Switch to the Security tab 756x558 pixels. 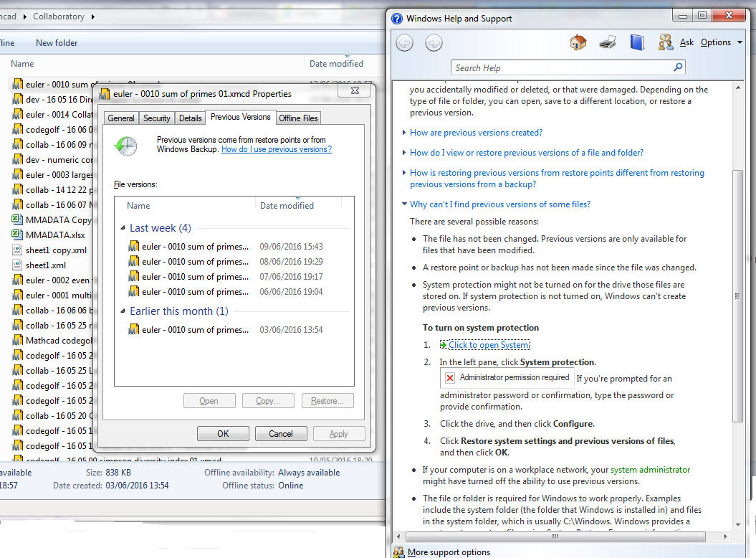157,118
